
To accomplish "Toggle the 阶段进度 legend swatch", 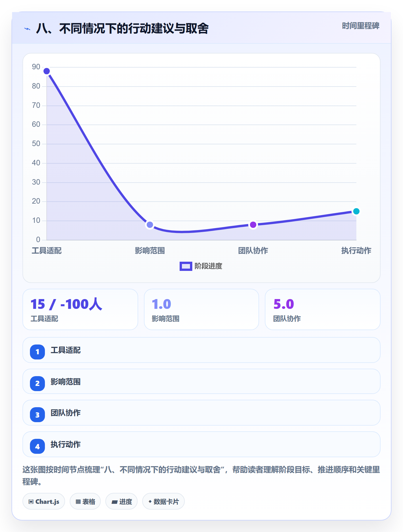I will pos(186,266).
